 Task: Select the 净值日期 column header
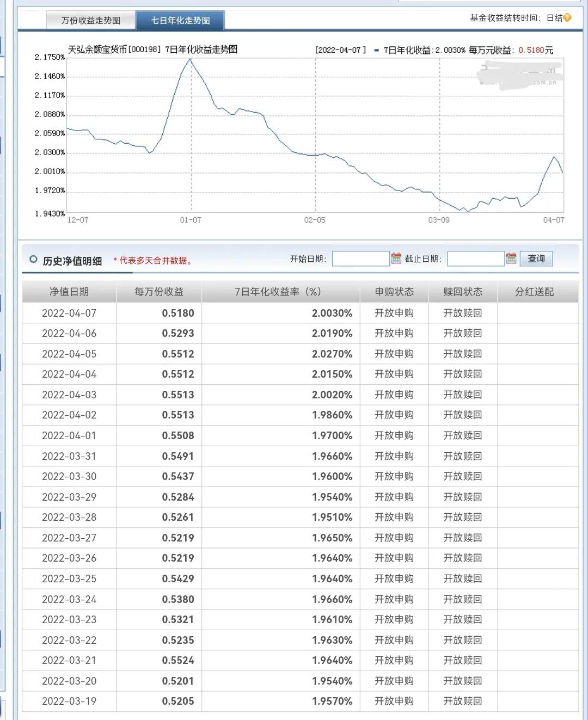point(68,292)
